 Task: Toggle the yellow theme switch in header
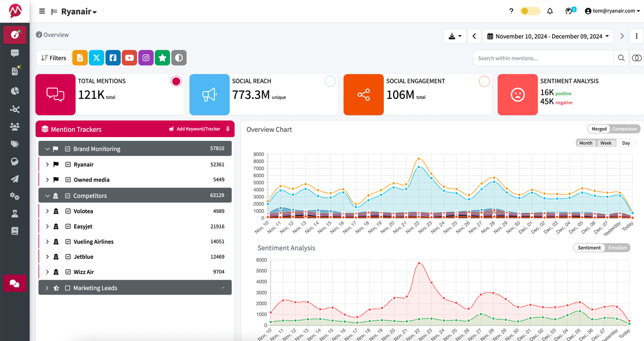tap(530, 11)
